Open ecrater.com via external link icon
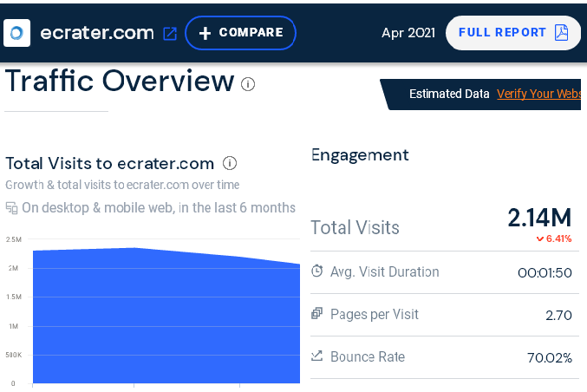 pos(170,34)
